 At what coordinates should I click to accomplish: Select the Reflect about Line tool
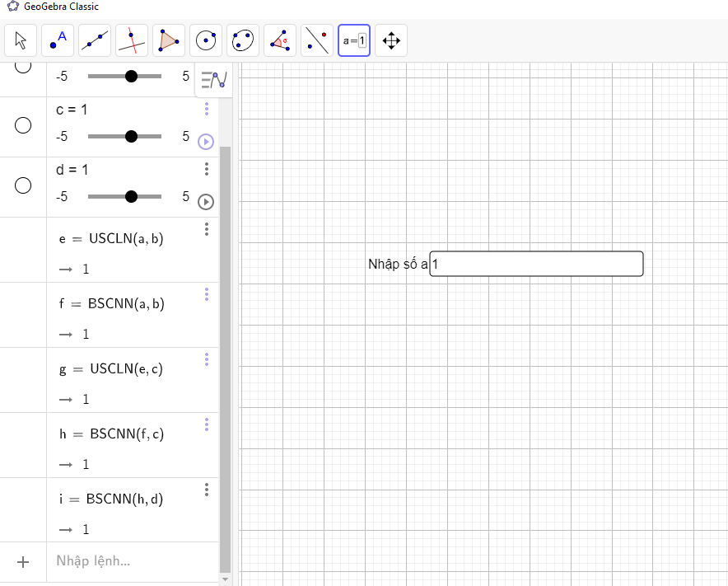pyautogui.click(x=317, y=40)
